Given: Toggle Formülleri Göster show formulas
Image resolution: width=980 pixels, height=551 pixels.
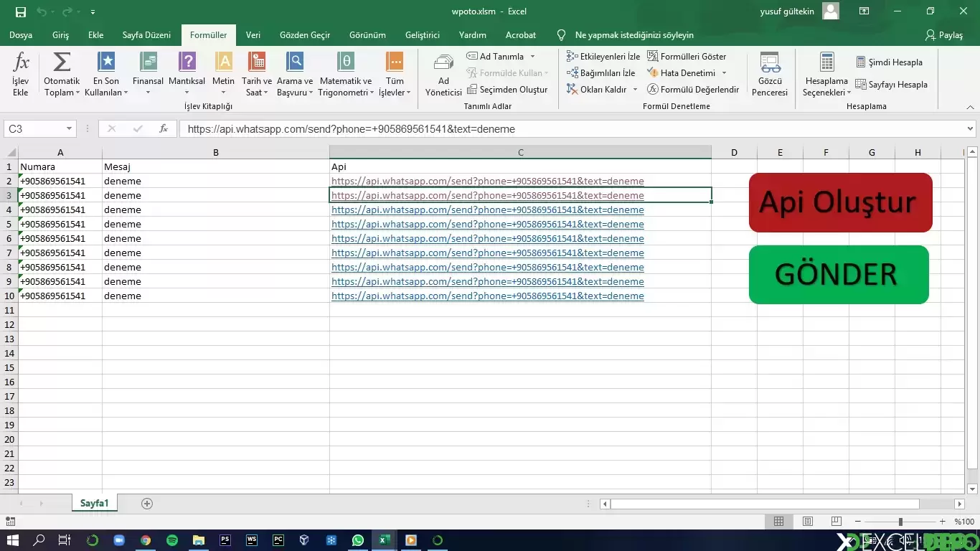Looking at the screenshot, I should pos(687,56).
